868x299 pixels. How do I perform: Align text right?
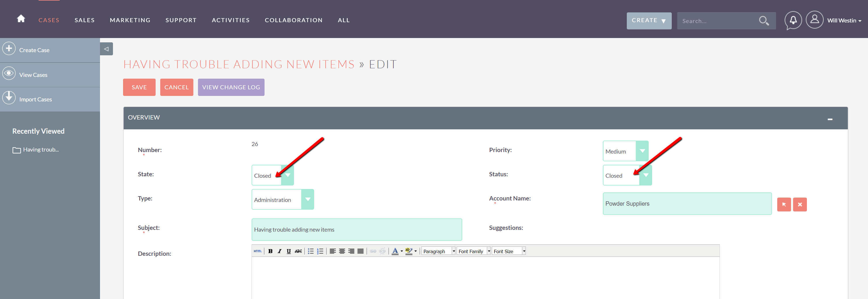351,251
